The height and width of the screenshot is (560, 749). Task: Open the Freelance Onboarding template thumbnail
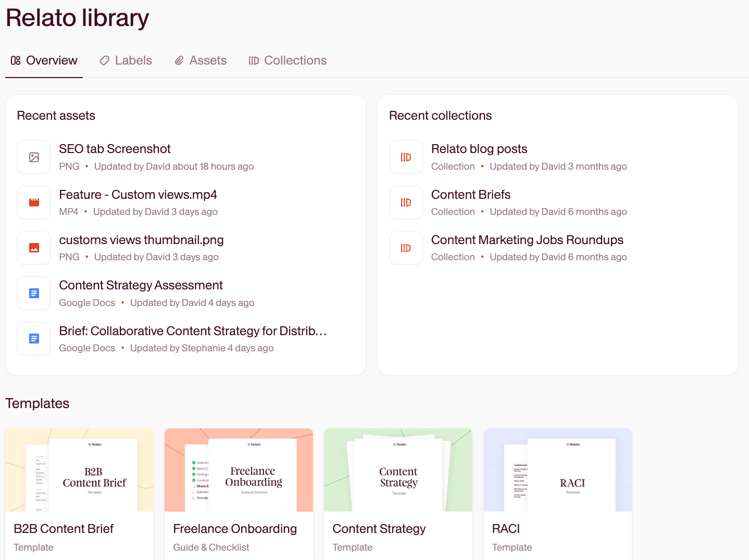click(239, 470)
